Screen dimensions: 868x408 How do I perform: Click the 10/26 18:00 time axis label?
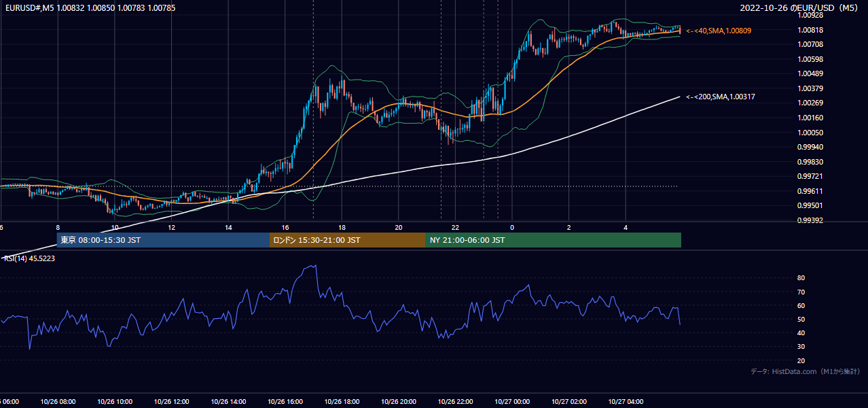point(342,402)
